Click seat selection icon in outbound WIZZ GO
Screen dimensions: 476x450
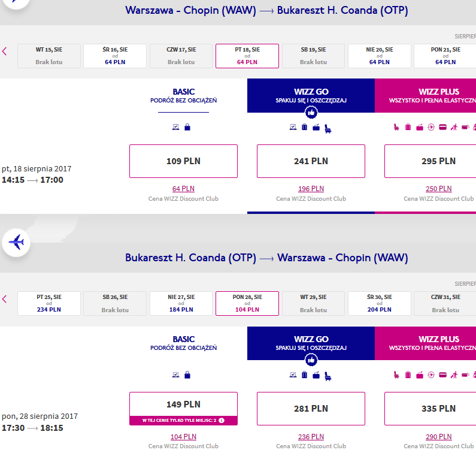[328, 129]
